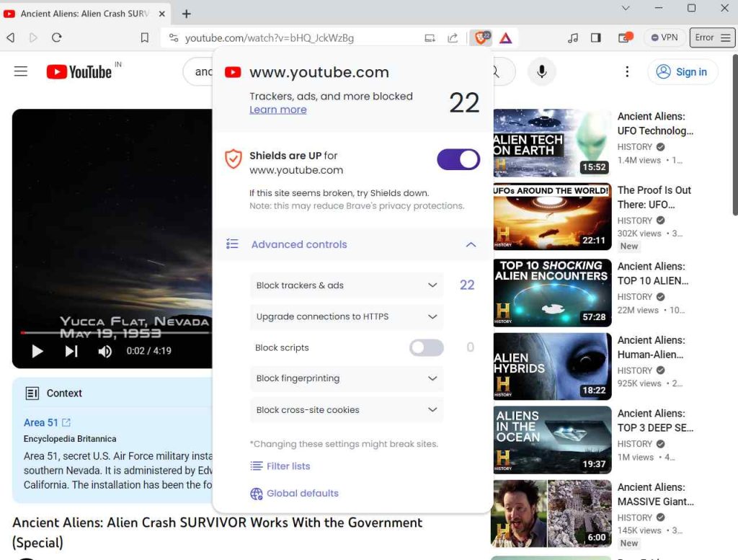
Task: Click the share icon in address bar
Action: coord(453,37)
